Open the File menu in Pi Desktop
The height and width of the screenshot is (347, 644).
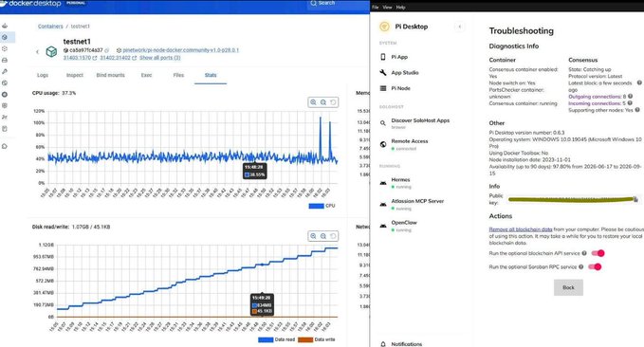point(376,7)
